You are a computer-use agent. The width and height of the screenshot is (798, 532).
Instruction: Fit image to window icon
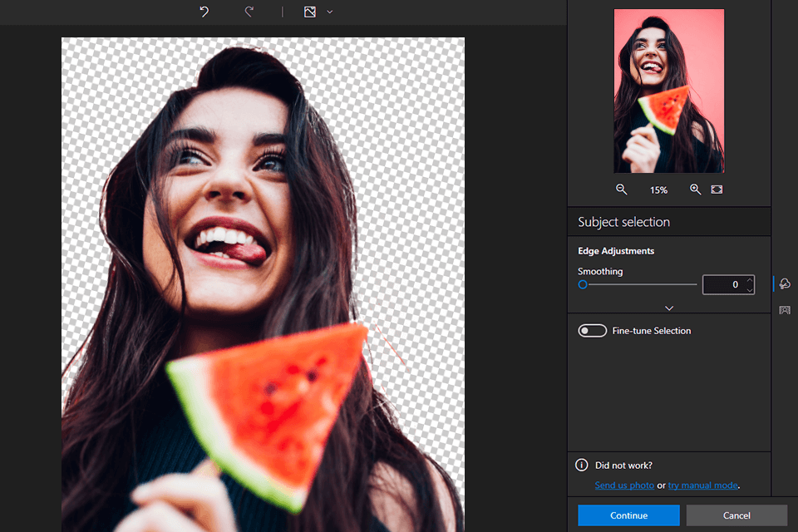(x=717, y=190)
